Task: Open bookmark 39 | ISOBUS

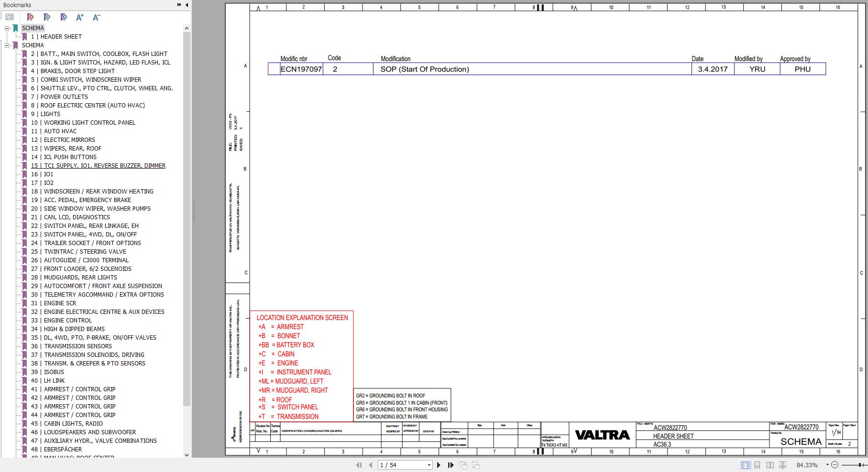Action: [47, 372]
